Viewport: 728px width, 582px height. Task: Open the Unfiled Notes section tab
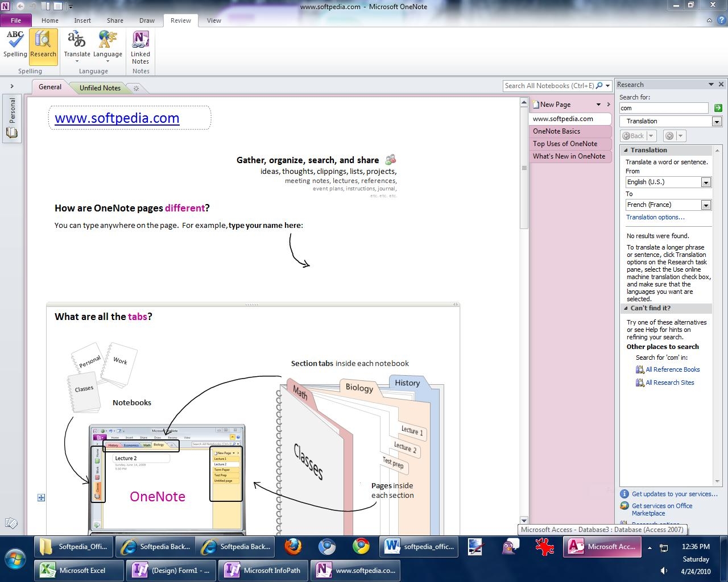click(100, 88)
